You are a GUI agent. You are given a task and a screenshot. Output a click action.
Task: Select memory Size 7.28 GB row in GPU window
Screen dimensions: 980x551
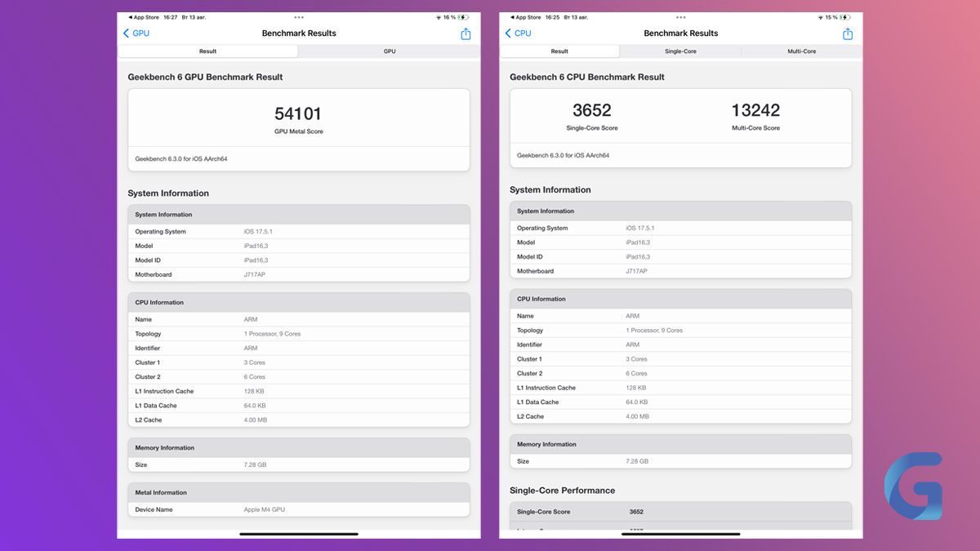[299, 464]
